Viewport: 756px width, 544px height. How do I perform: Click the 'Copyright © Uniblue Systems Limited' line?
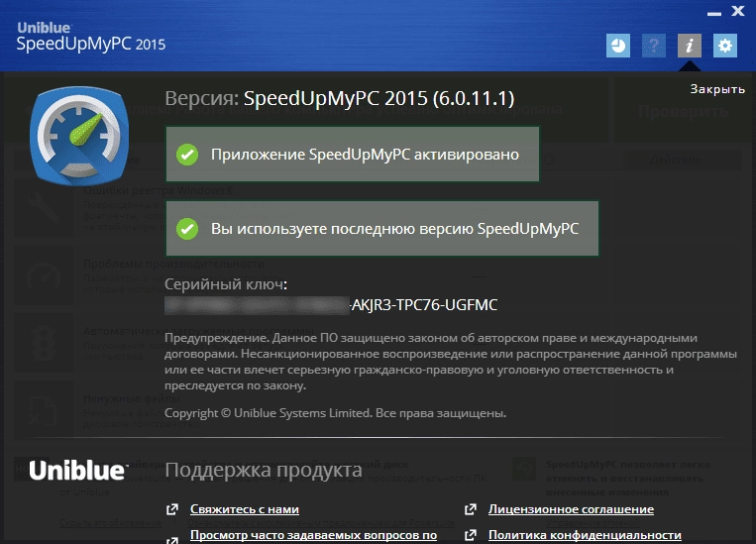(335, 413)
